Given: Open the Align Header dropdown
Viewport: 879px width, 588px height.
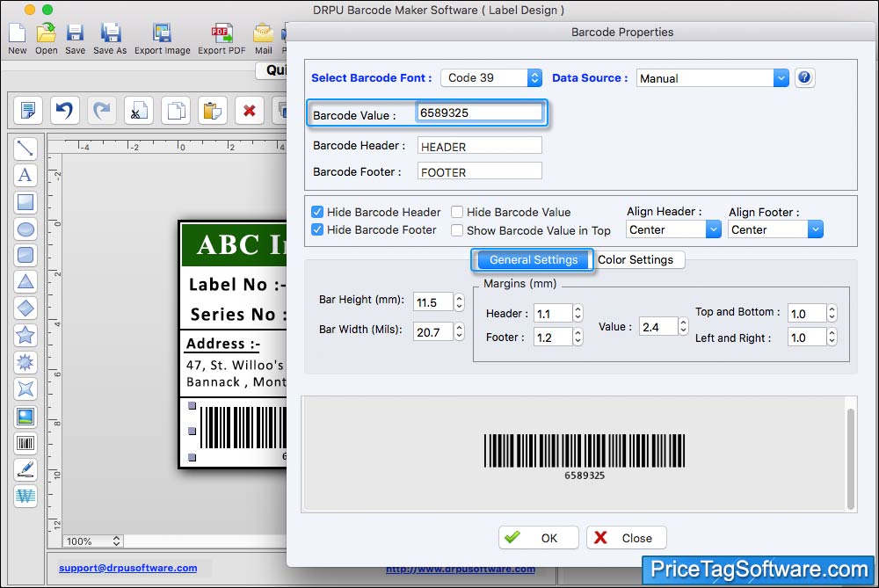Looking at the screenshot, I should [x=673, y=229].
